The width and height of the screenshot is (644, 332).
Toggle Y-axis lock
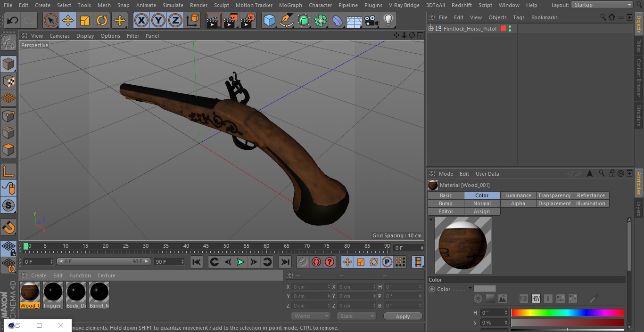click(x=158, y=21)
